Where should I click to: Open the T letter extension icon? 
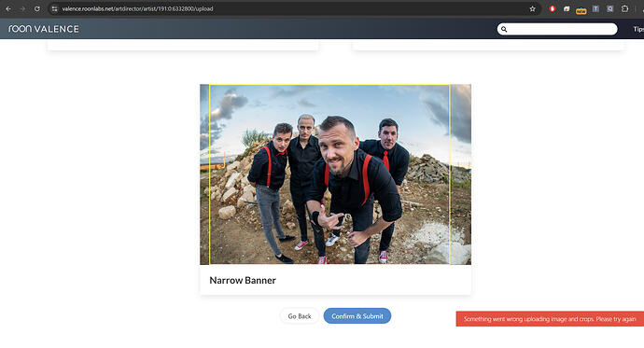pyautogui.click(x=595, y=8)
